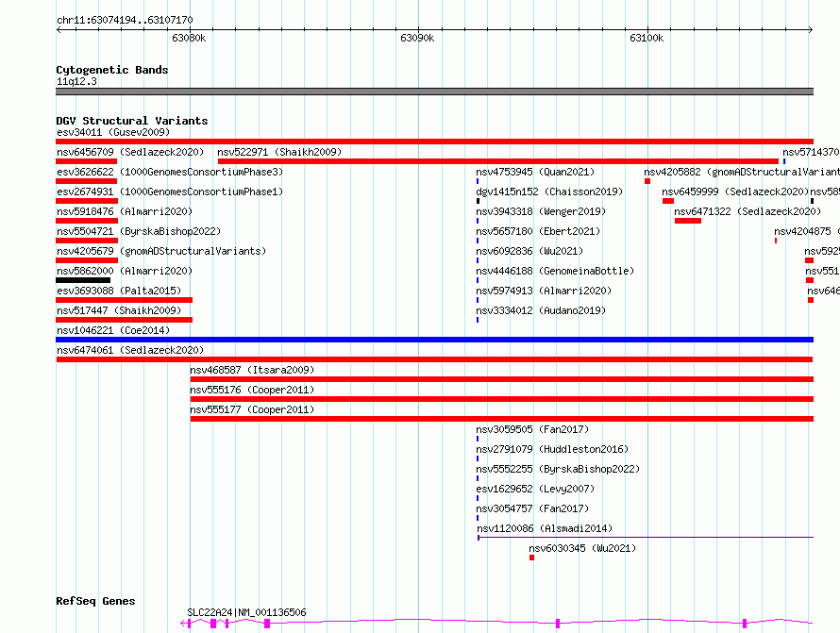Click nsv4205679 (gnomADStructuralVariants) label
This screenshot has height=633, width=840.
pos(161,251)
